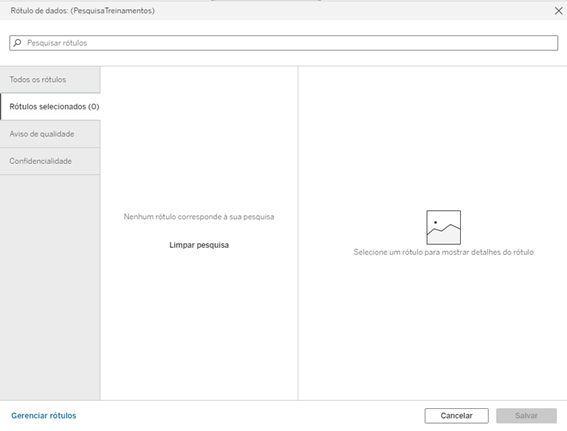Switch to Todos os rótulos tab
Viewport: 567px width, 431px height.
click(50, 80)
